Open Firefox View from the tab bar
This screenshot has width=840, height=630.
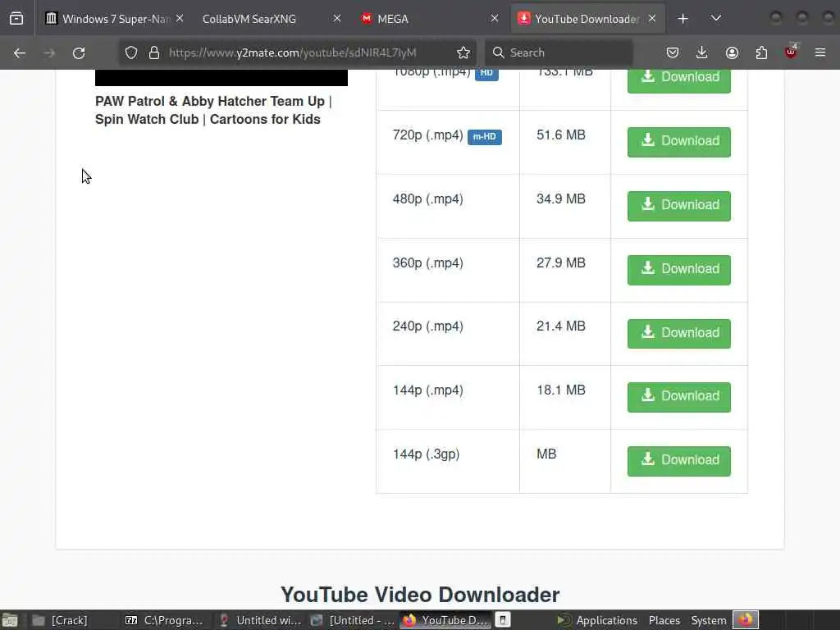pyautogui.click(x=16, y=19)
